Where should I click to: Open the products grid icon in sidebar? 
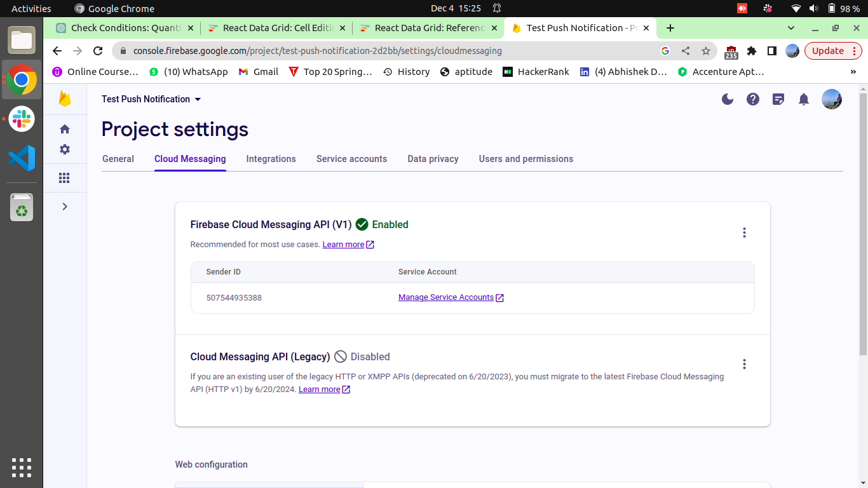(64, 178)
